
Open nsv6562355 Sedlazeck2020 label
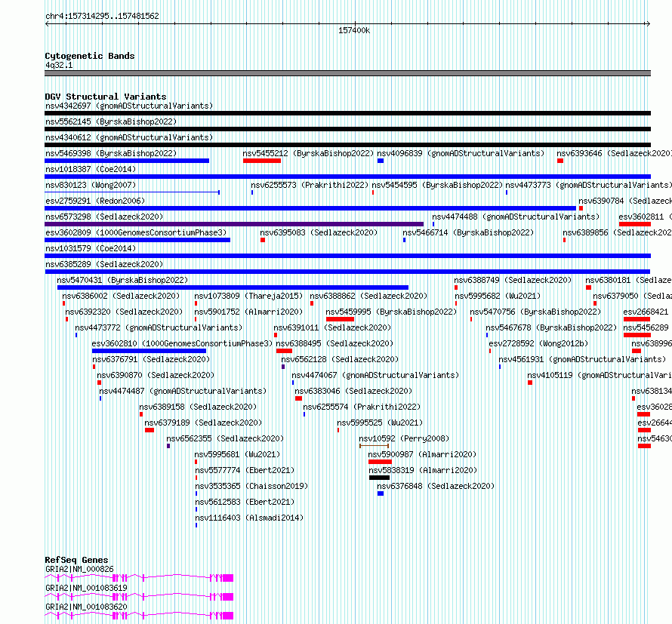point(225,438)
